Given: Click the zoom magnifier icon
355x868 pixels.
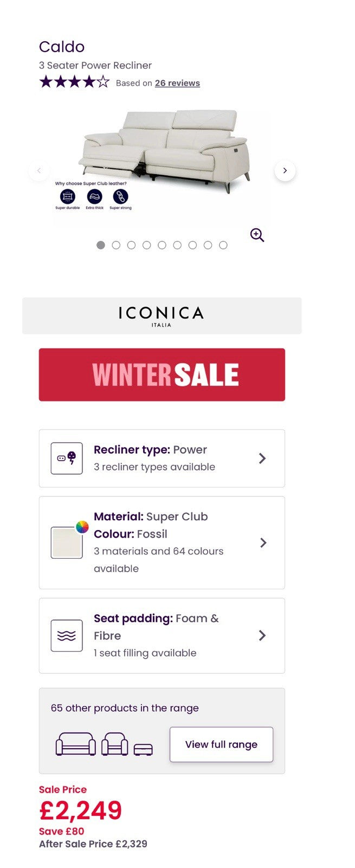Looking at the screenshot, I should (257, 235).
